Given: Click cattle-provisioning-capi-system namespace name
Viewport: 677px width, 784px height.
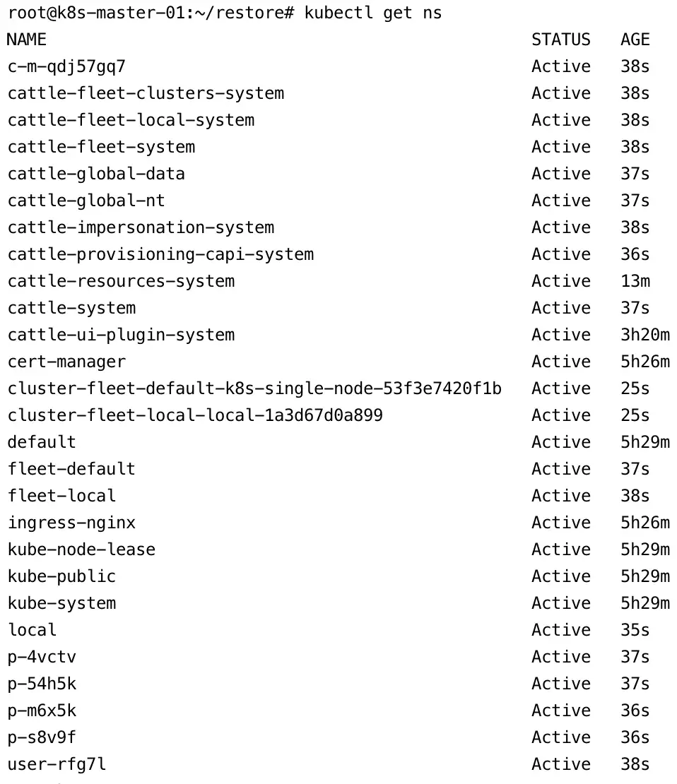Looking at the screenshot, I should click(x=160, y=254).
